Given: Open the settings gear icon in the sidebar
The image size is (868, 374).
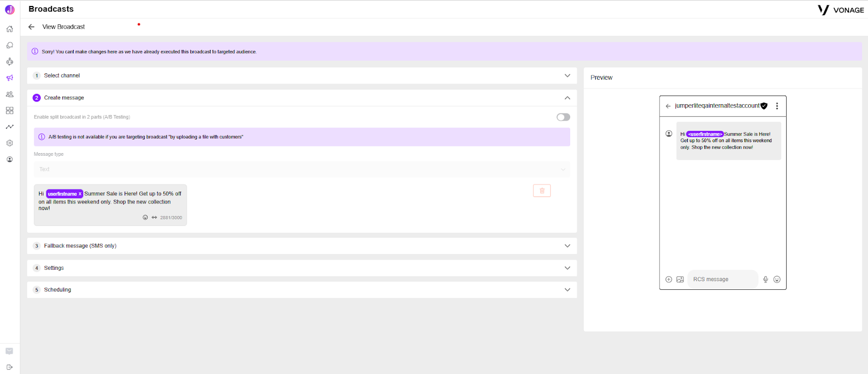Looking at the screenshot, I should pyautogui.click(x=9, y=143).
